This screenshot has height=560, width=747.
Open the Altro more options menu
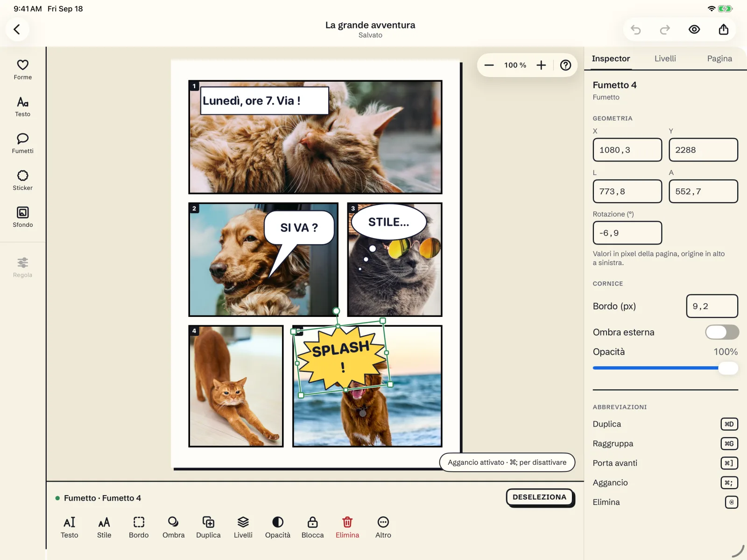pyautogui.click(x=383, y=527)
